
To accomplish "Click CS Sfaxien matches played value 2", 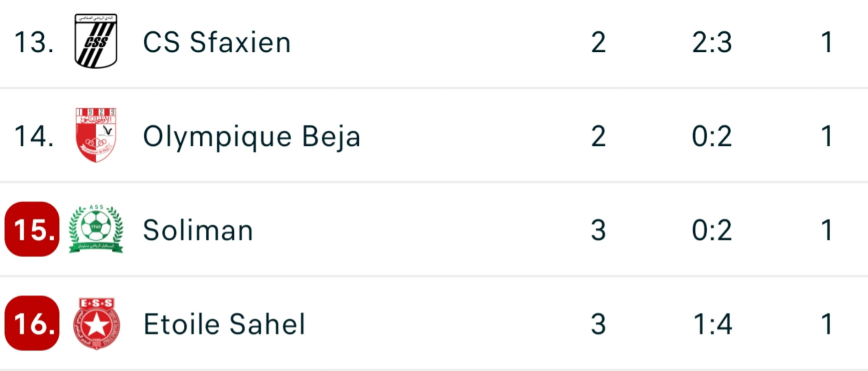I will (x=598, y=42).
